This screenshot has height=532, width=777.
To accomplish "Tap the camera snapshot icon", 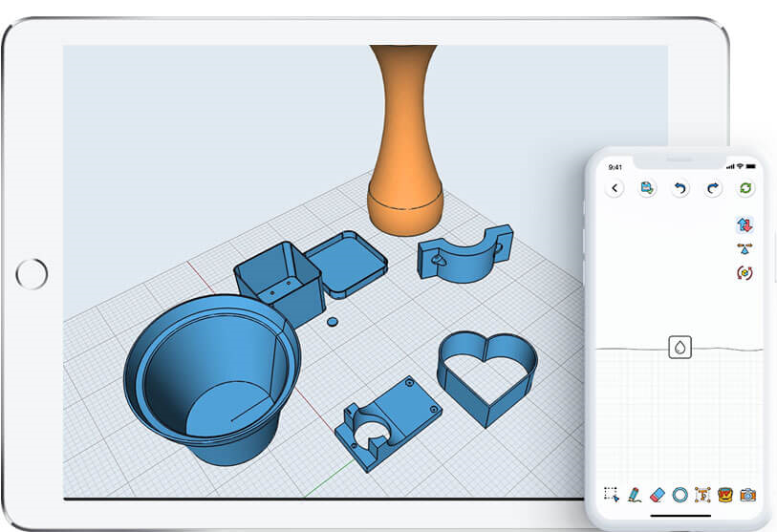I will (x=747, y=494).
